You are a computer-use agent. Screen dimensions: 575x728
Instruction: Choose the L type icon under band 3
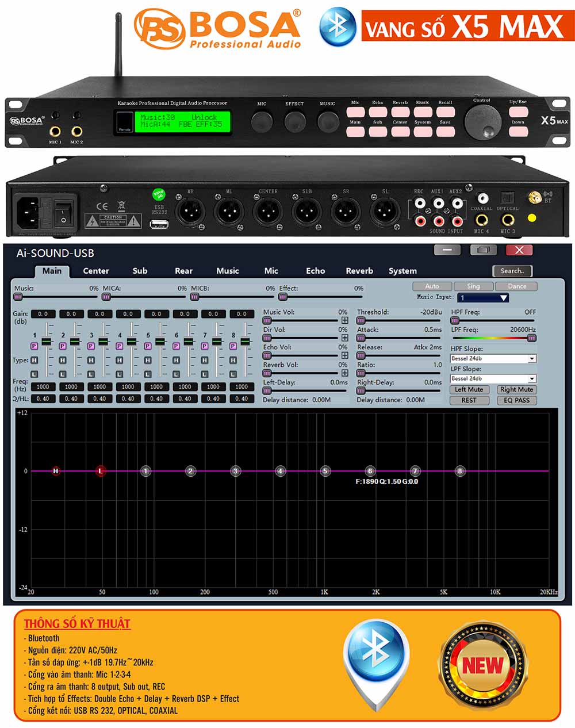coord(91,374)
